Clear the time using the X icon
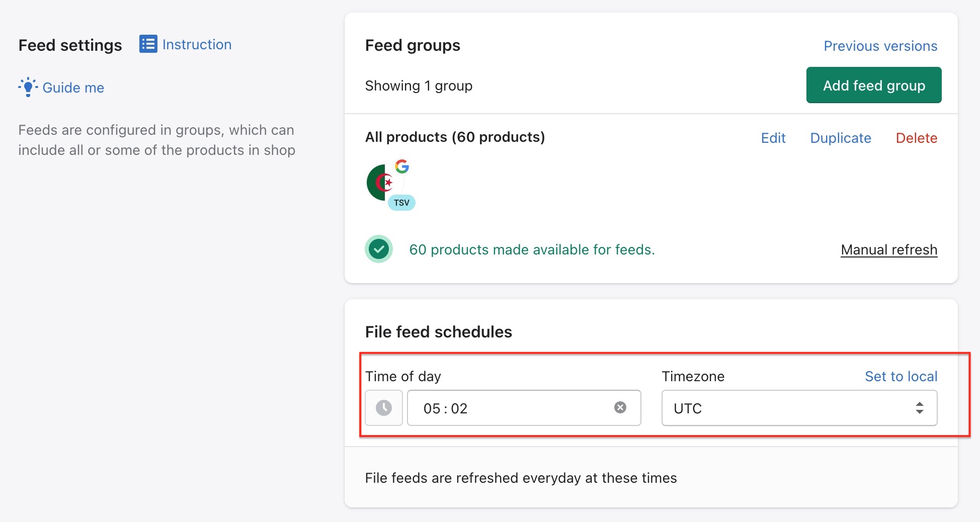Screen dimensions: 980x522 tap(620, 407)
